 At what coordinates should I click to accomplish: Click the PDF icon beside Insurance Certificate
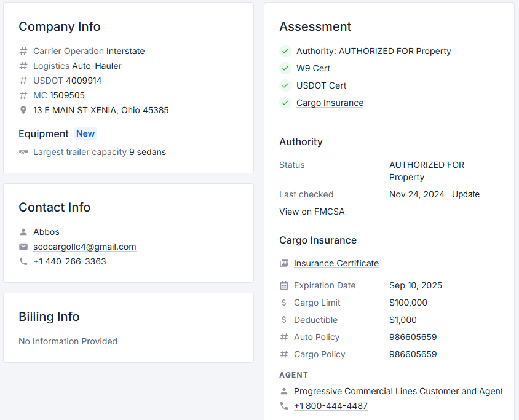pos(283,263)
